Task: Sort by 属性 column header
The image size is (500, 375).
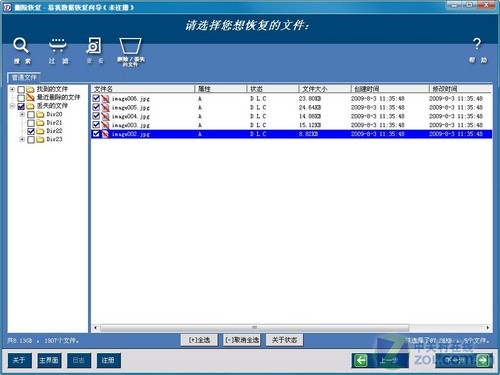Action: tap(221, 89)
